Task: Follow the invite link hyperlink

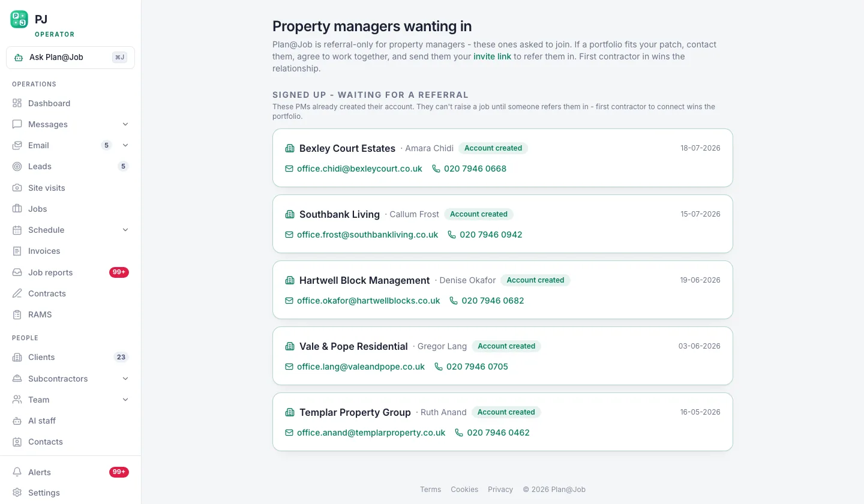Action: coord(492,56)
